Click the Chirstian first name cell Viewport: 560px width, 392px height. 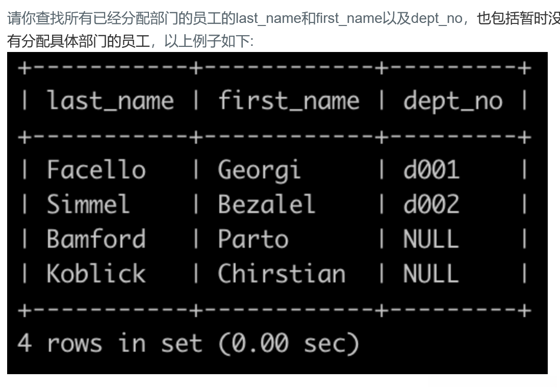pyautogui.click(x=282, y=273)
